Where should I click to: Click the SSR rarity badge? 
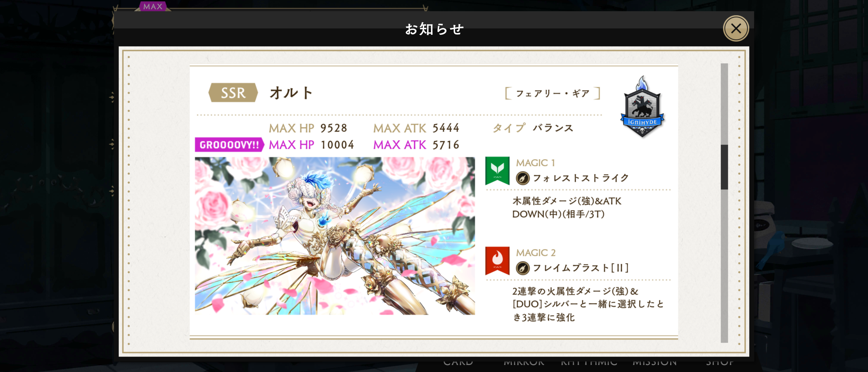coord(233,93)
